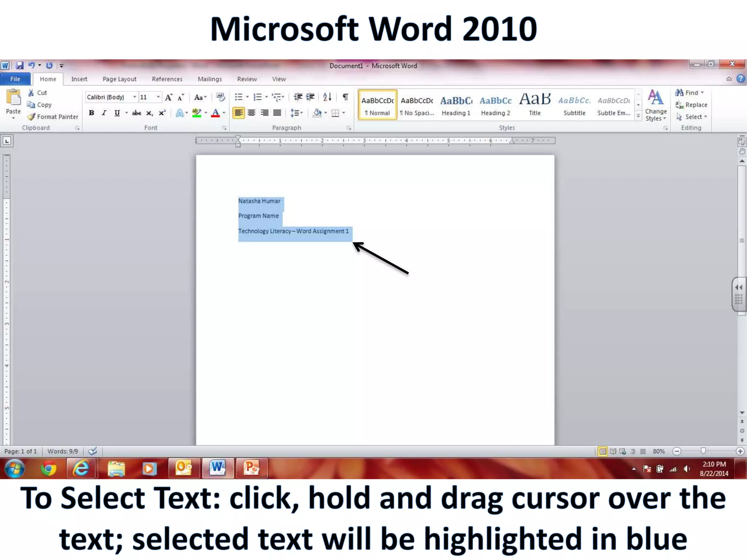
Task: Click the Paste clipboard icon
Action: click(x=13, y=98)
